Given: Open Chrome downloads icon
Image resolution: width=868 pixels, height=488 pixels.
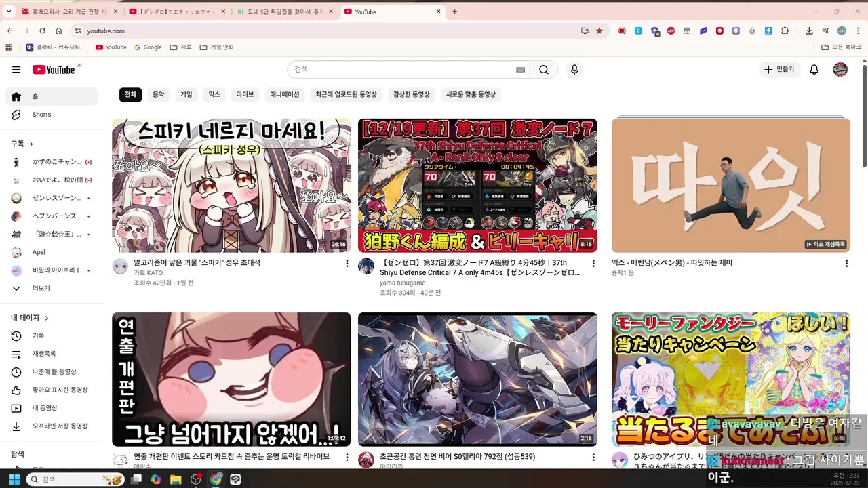Looking at the screenshot, I should 809,30.
